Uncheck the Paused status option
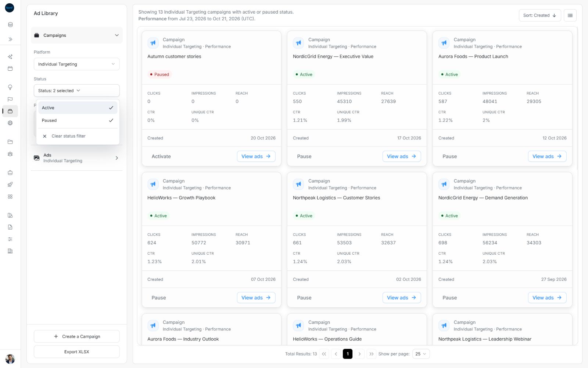588x368 pixels. point(78,120)
